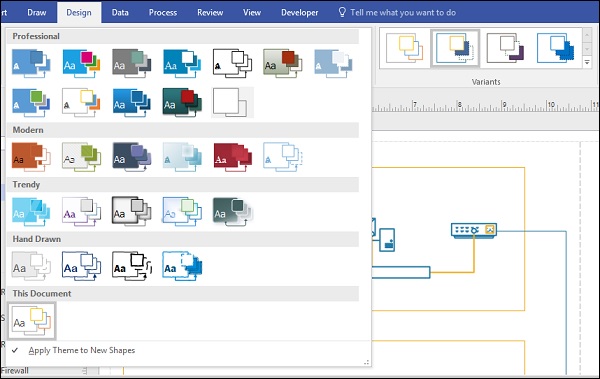Click the router shape on the canvas
This screenshot has height=379, width=600.
(x=474, y=230)
